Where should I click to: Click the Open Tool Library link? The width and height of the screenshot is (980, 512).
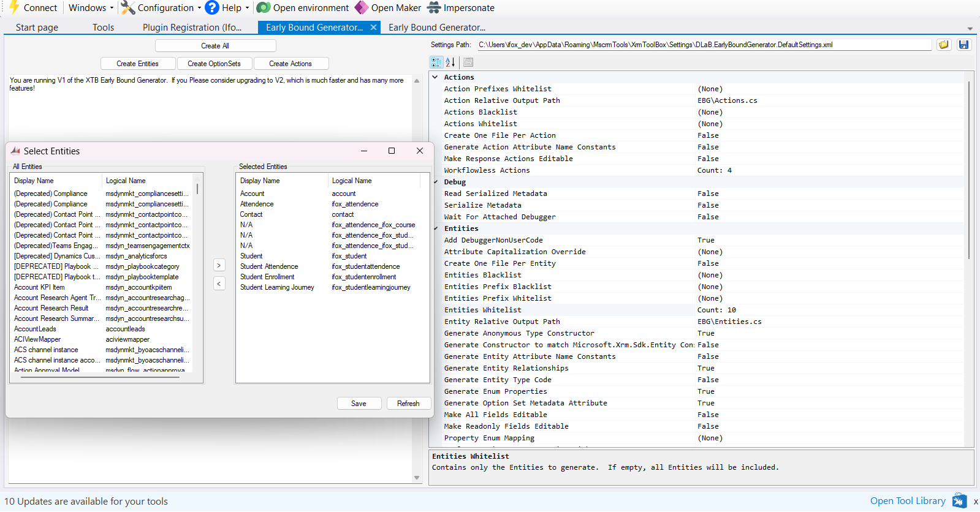(x=908, y=501)
